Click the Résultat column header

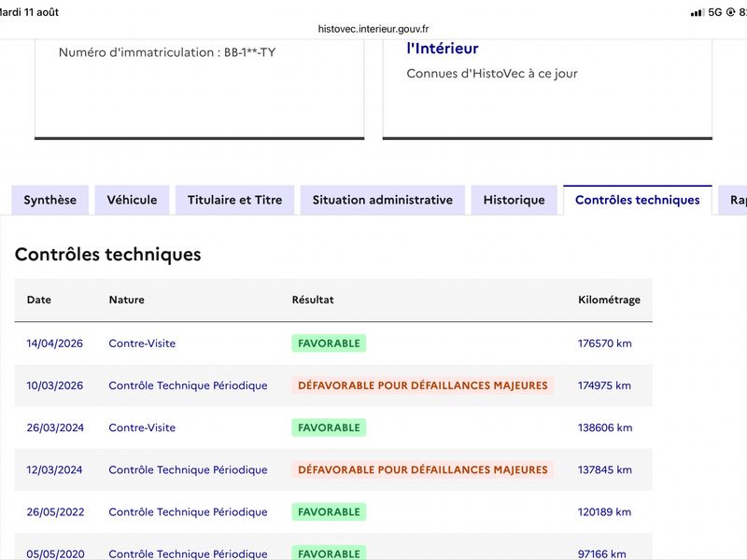coord(313,300)
